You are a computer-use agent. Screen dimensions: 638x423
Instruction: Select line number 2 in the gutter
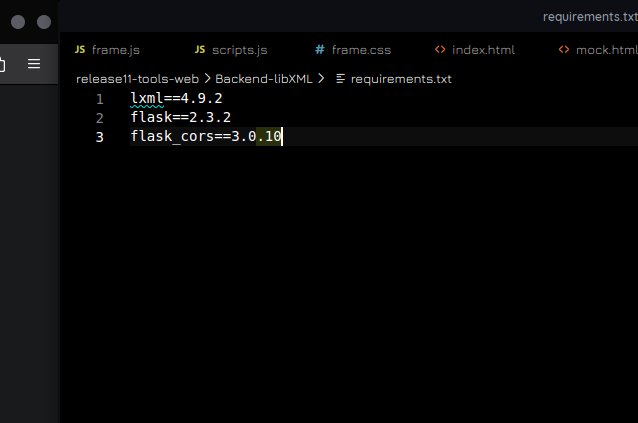tap(99, 118)
